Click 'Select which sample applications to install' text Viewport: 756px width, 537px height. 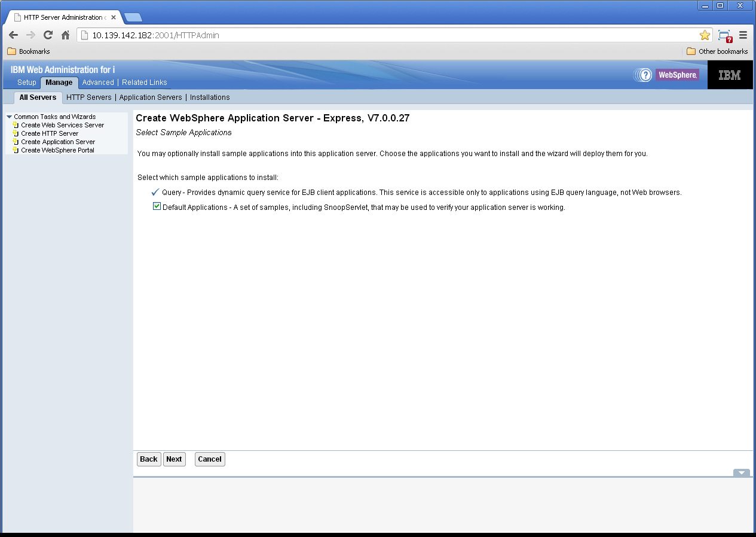click(x=208, y=178)
